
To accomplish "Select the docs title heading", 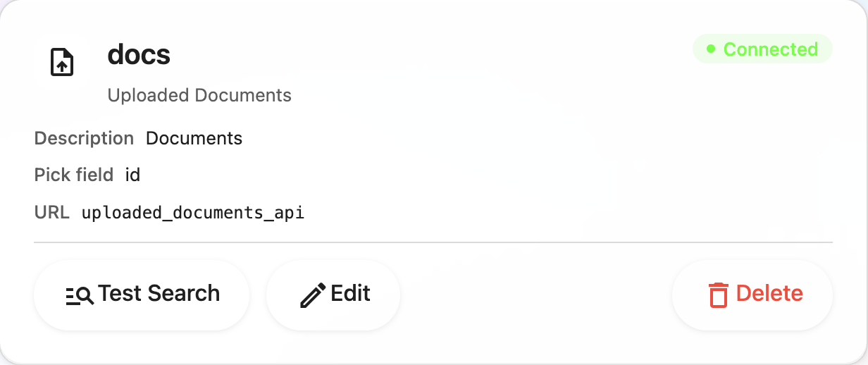I will point(139,54).
